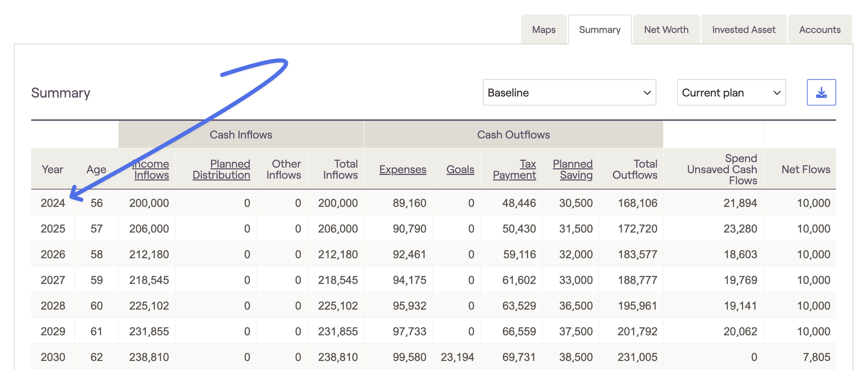Select the Summary tab
Screen dimensions: 868x370
[599, 30]
